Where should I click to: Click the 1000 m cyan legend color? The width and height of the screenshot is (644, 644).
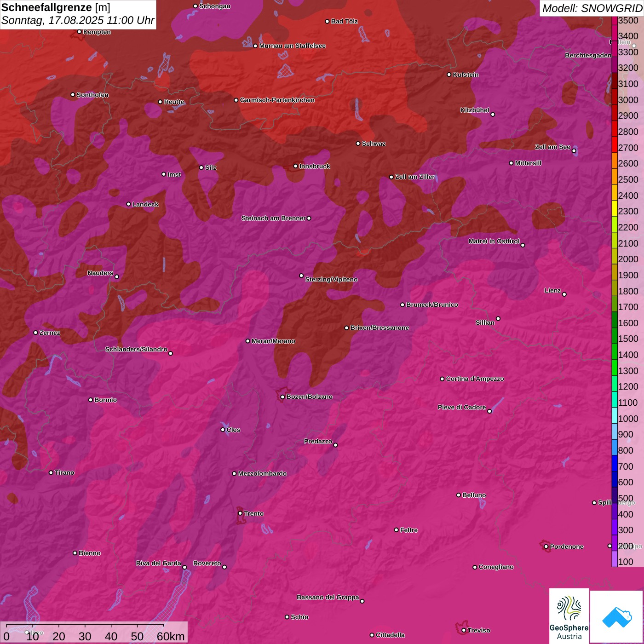[615, 415]
